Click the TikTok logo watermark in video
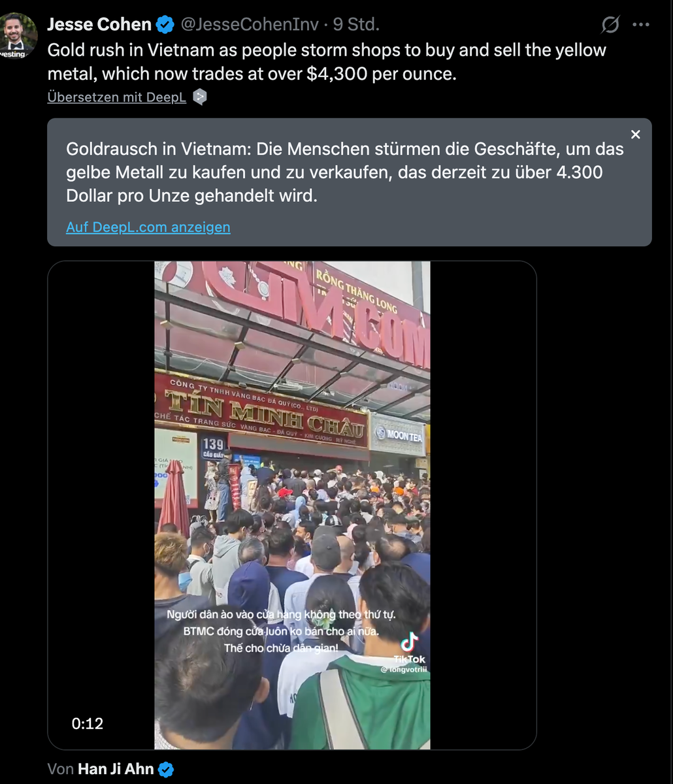 [x=410, y=650]
